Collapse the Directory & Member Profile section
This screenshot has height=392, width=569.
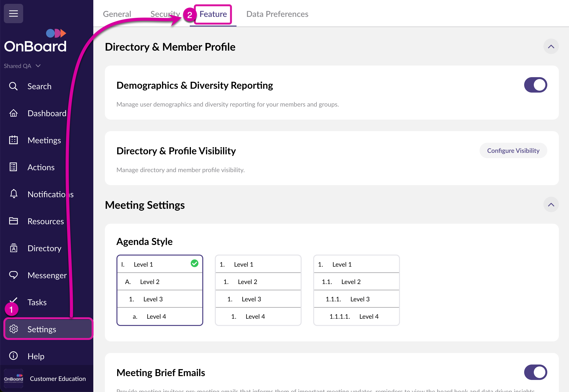coord(551,47)
